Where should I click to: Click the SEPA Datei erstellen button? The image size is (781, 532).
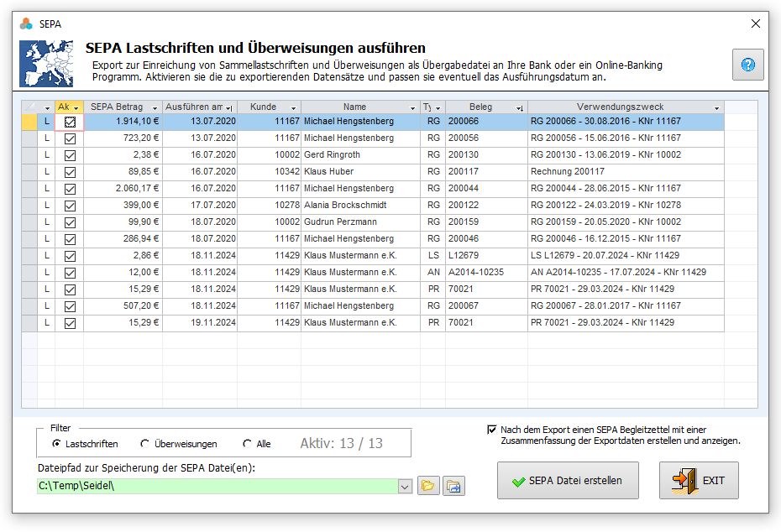click(568, 480)
